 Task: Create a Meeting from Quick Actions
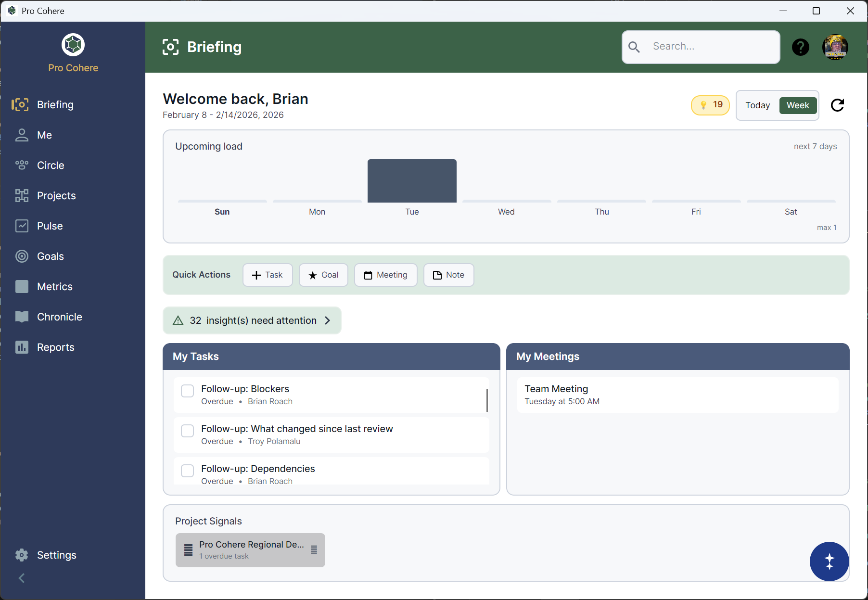(x=385, y=275)
